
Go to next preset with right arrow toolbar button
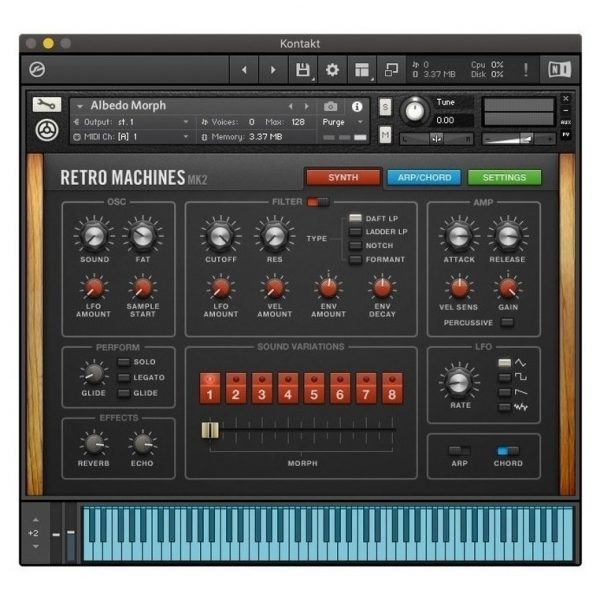273,70
